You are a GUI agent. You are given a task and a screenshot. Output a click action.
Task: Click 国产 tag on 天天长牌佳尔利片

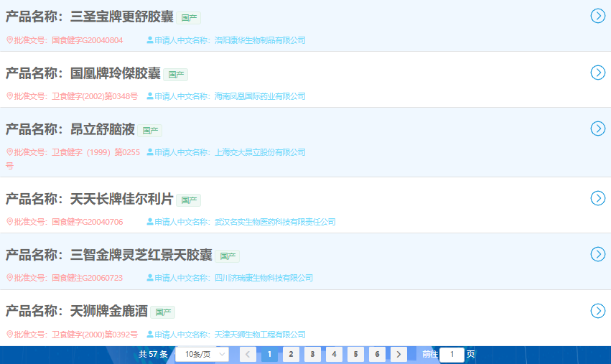pos(189,200)
